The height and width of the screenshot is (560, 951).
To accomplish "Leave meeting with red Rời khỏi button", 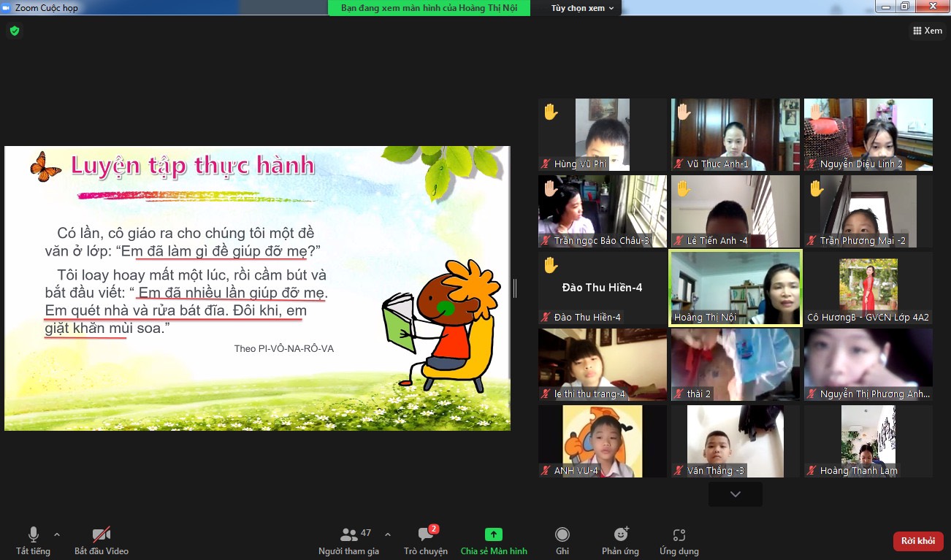I will tap(917, 541).
